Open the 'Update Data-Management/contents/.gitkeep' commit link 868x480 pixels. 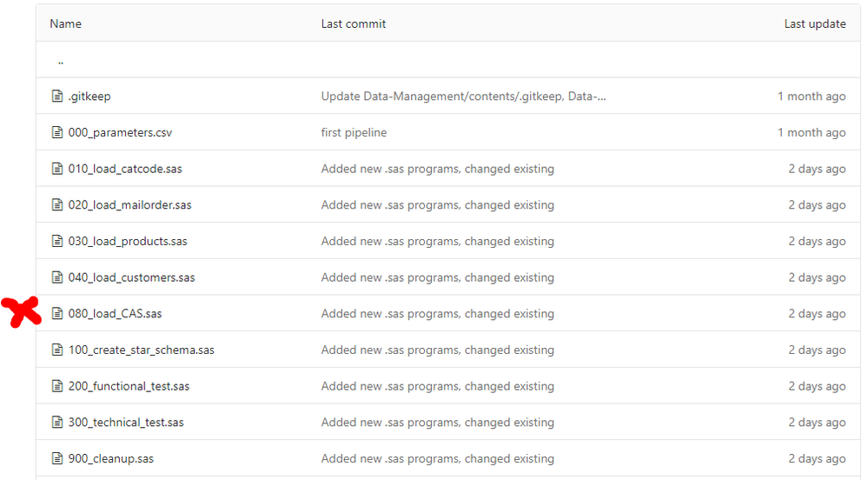(x=463, y=97)
